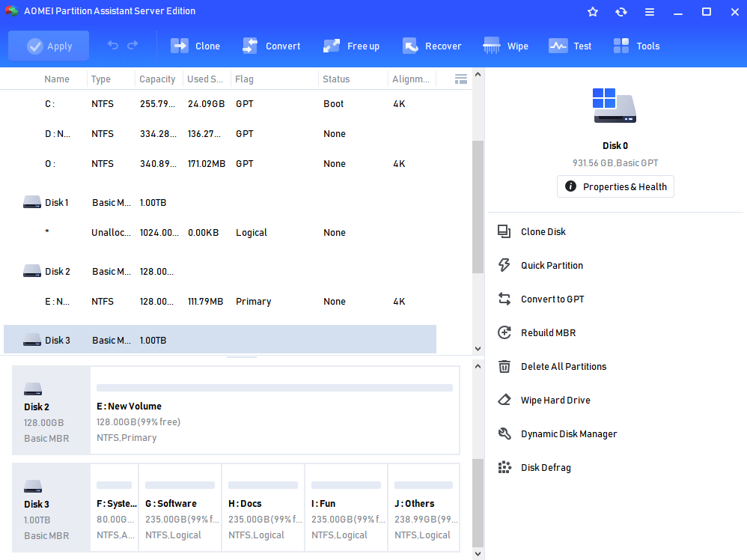Viewport: 747px width, 560px height.
Task: Click the Dynamic Disk Manager wrench icon
Action: [x=504, y=433]
